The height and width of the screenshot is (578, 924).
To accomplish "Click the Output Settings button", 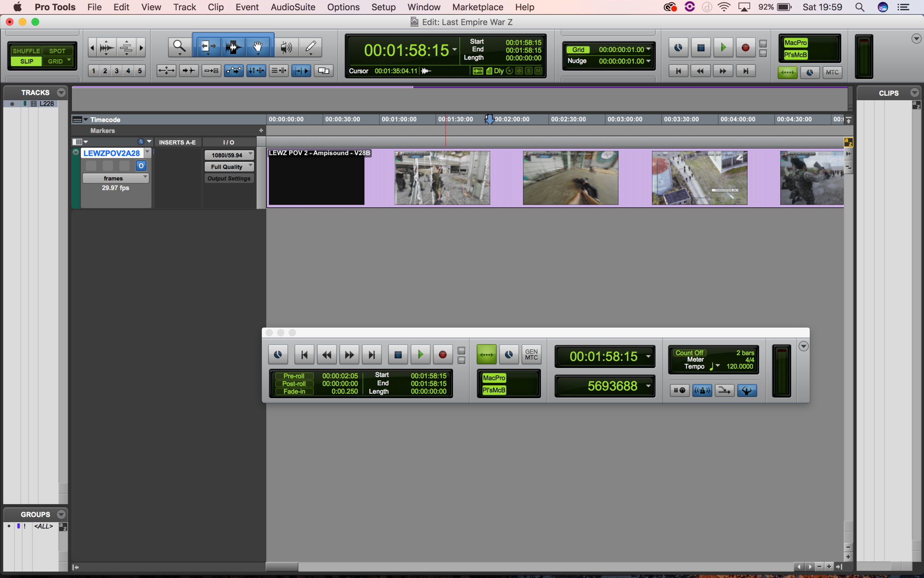I will pyautogui.click(x=229, y=178).
